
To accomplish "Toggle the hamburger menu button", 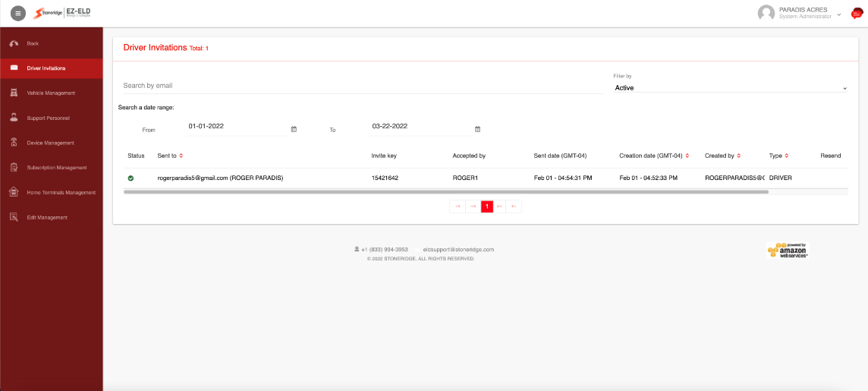I will pyautogui.click(x=17, y=13).
